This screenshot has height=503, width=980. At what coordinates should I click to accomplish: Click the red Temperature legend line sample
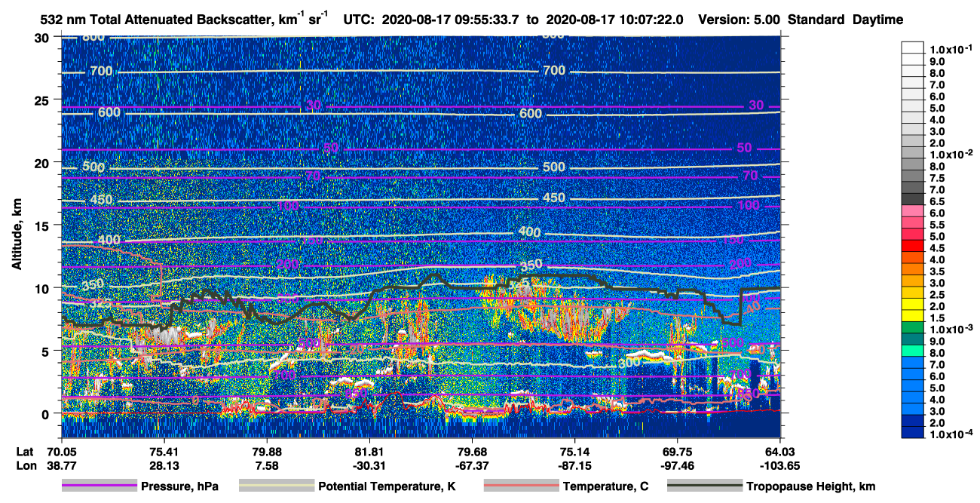coord(521,486)
